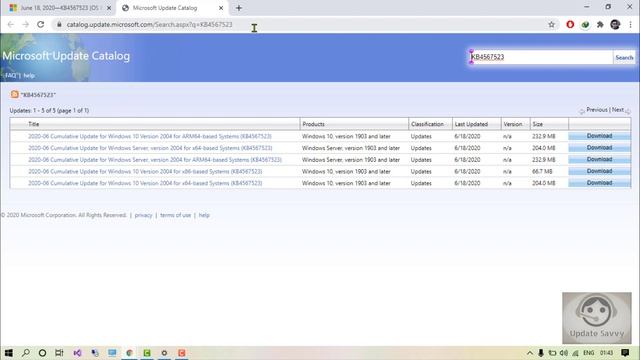
Task: Click the 01:43 taskbar clock
Action: 607,353
